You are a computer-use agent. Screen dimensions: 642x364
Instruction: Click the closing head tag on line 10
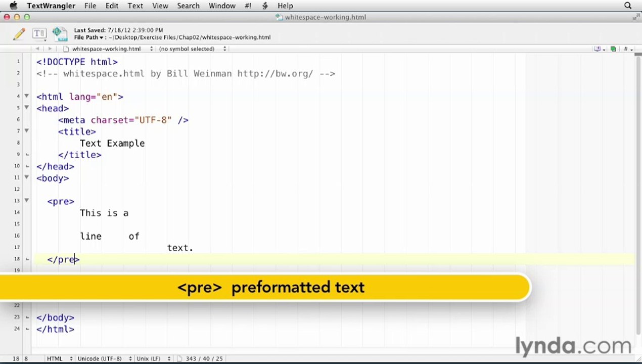pos(55,166)
